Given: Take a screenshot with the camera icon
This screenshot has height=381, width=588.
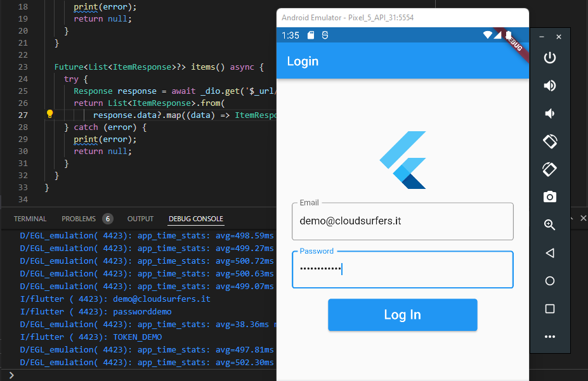Looking at the screenshot, I should (x=550, y=197).
